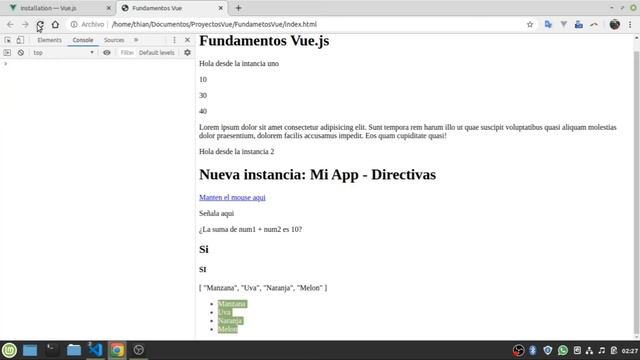The height and width of the screenshot is (360, 640).
Task: Click the Uva list item
Action: coord(224,312)
